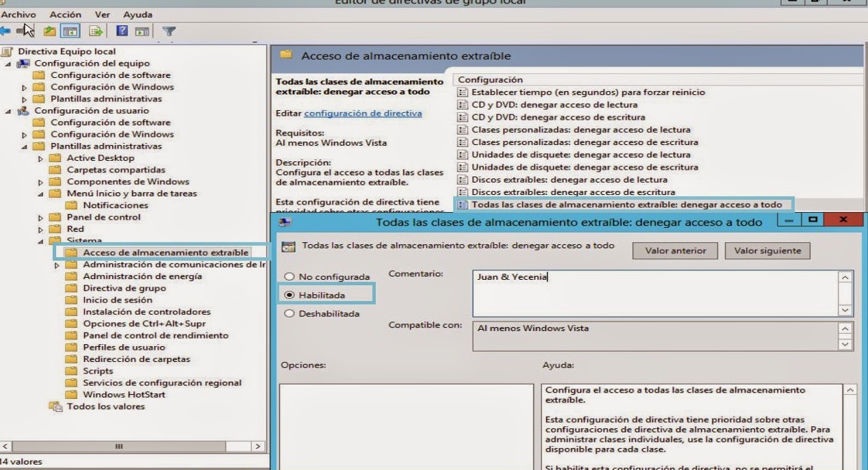Select the Opciones de Ctrl+Alt+Supr tree item
This screenshot has width=868, height=470.
pyautogui.click(x=144, y=324)
